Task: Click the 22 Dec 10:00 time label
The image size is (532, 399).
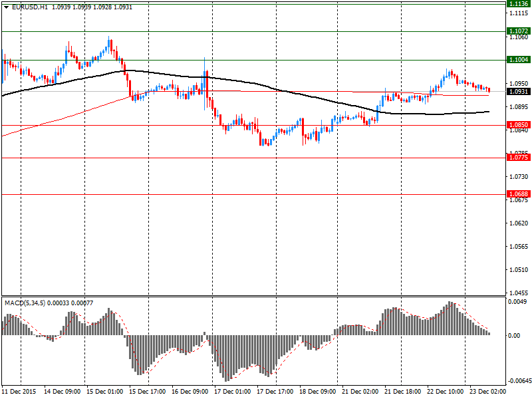Action: pos(445,392)
